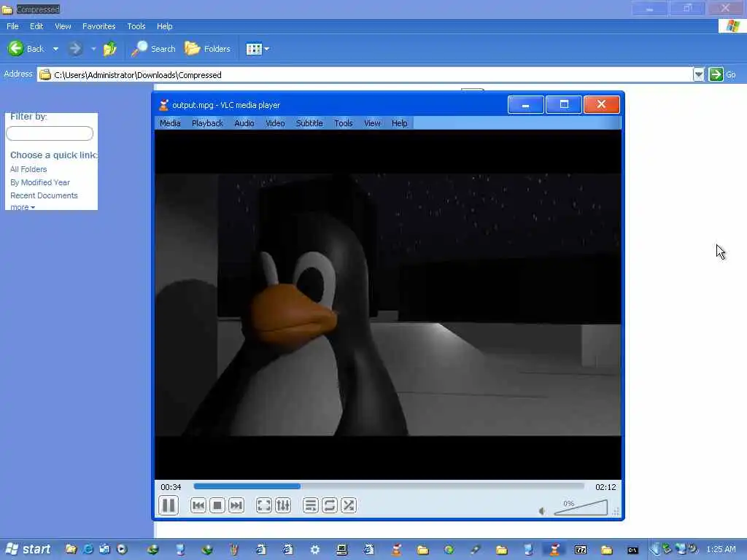Launch Internet Explorer from Quick Launch
The height and width of the screenshot is (560, 747).
(88, 549)
